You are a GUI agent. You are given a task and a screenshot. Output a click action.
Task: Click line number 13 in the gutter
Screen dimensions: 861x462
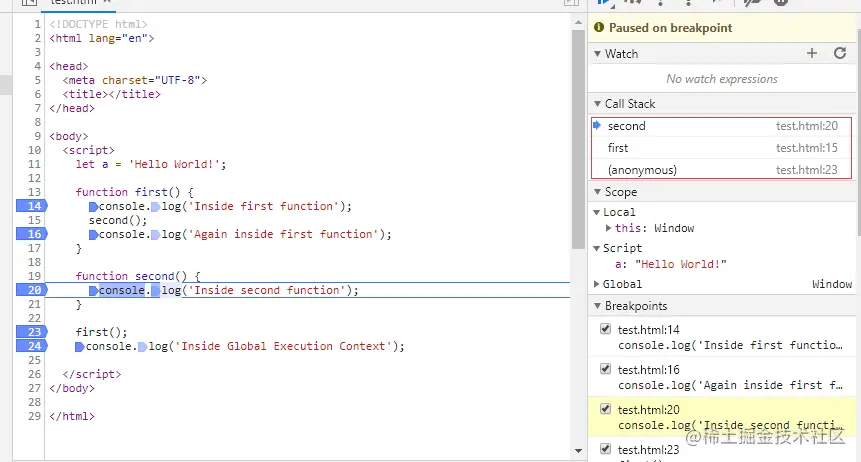point(34,192)
